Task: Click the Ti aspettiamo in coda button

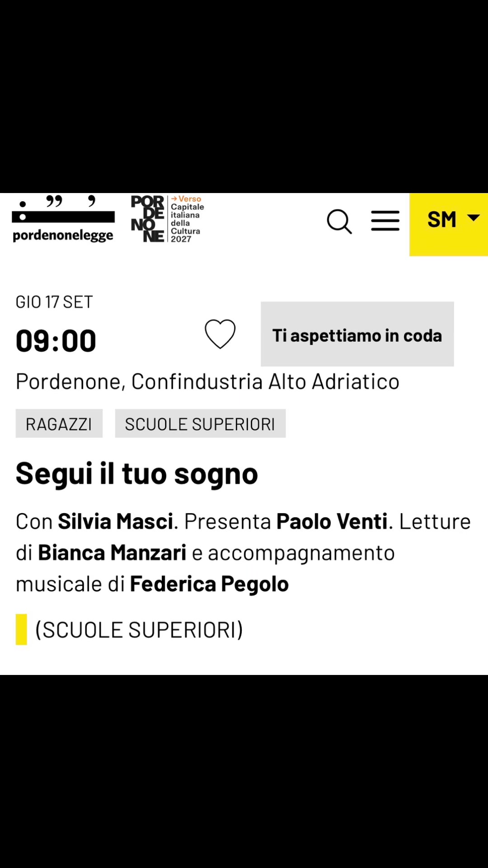Action: 357,334
